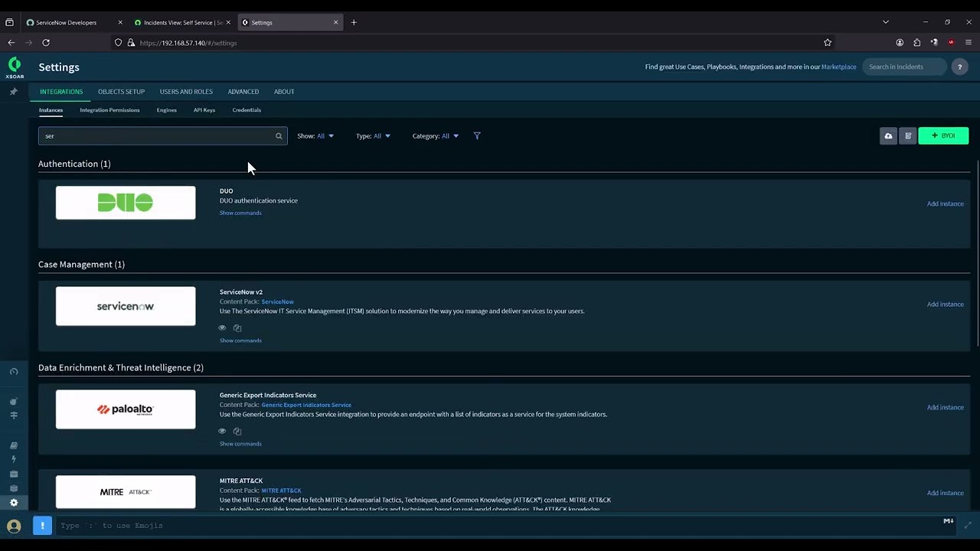Screen dimensions: 980x551
Task: Open the user avatar at sidebar bottom
Action: 14,526
